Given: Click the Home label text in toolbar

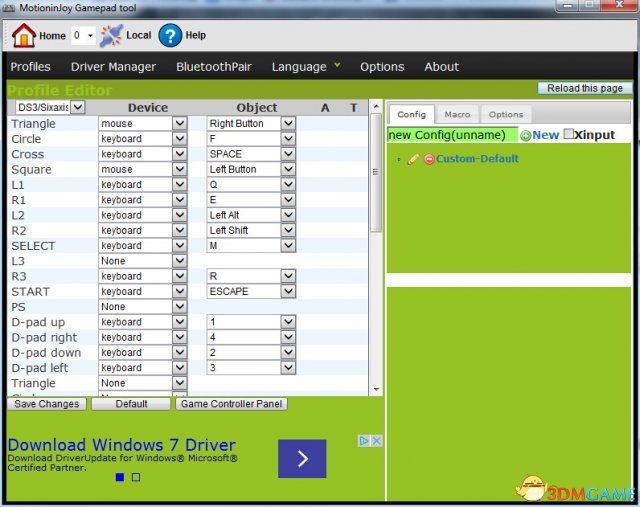Looking at the screenshot, I should pyautogui.click(x=52, y=36).
